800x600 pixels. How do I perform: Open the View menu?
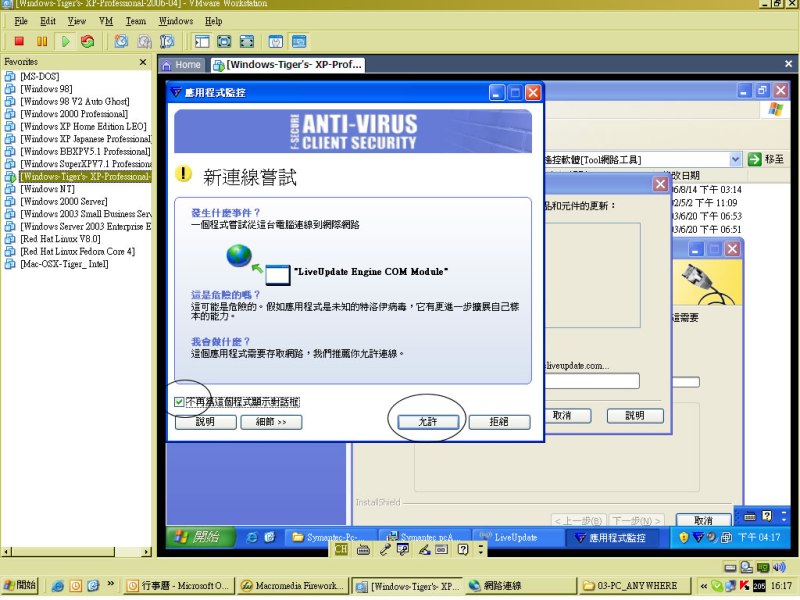click(x=77, y=21)
